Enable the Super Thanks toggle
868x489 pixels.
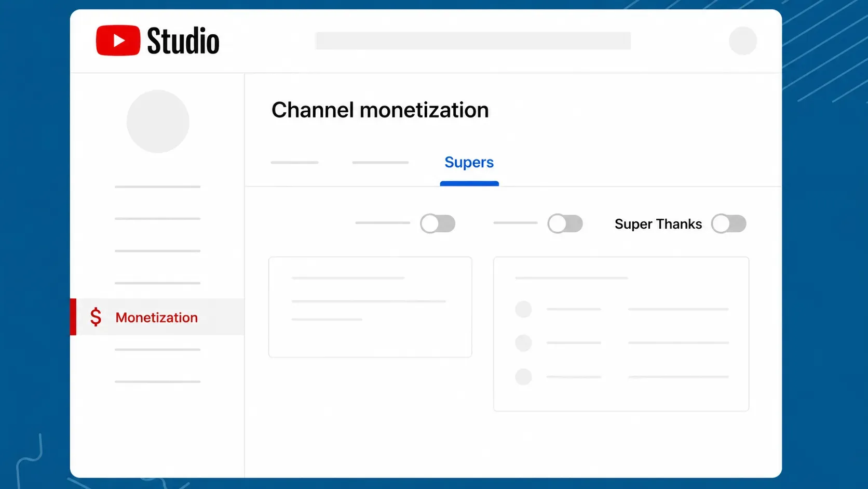pos(728,224)
